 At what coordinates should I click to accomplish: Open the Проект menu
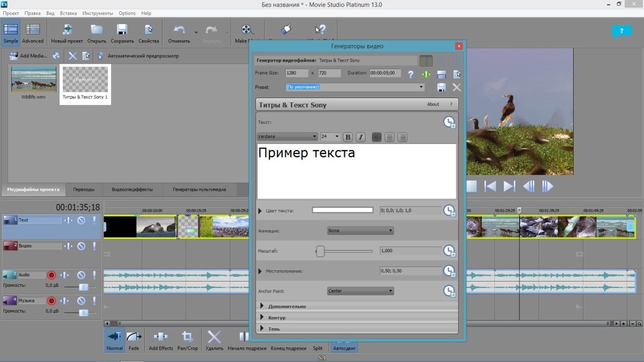[x=11, y=13]
